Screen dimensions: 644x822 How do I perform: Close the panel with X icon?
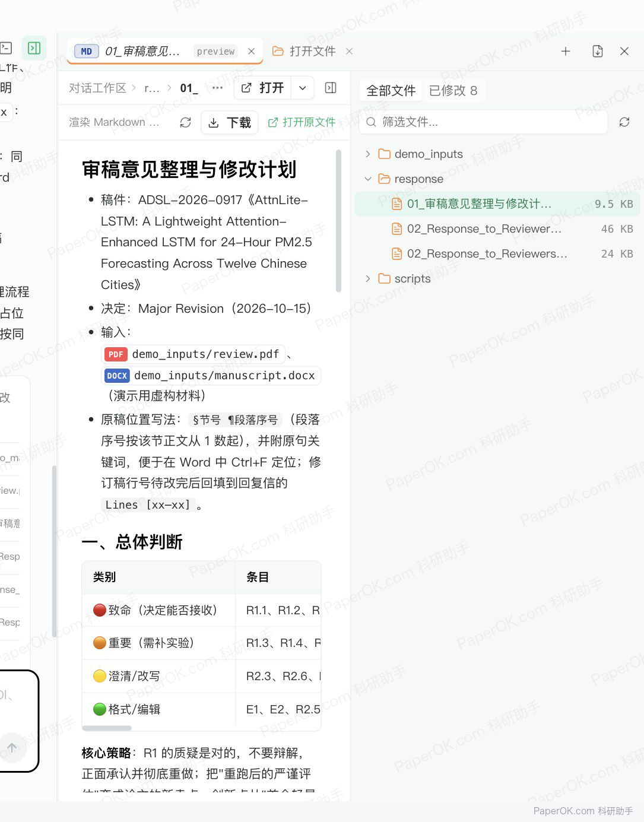click(624, 51)
